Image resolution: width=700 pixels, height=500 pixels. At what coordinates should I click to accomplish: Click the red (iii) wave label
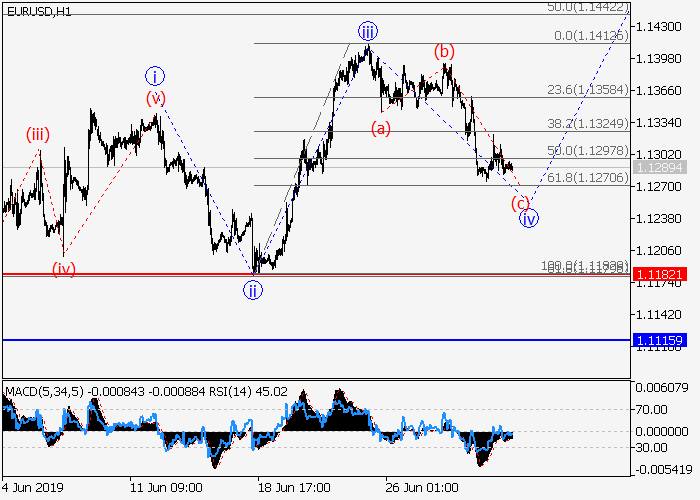[x=38, y=135]
